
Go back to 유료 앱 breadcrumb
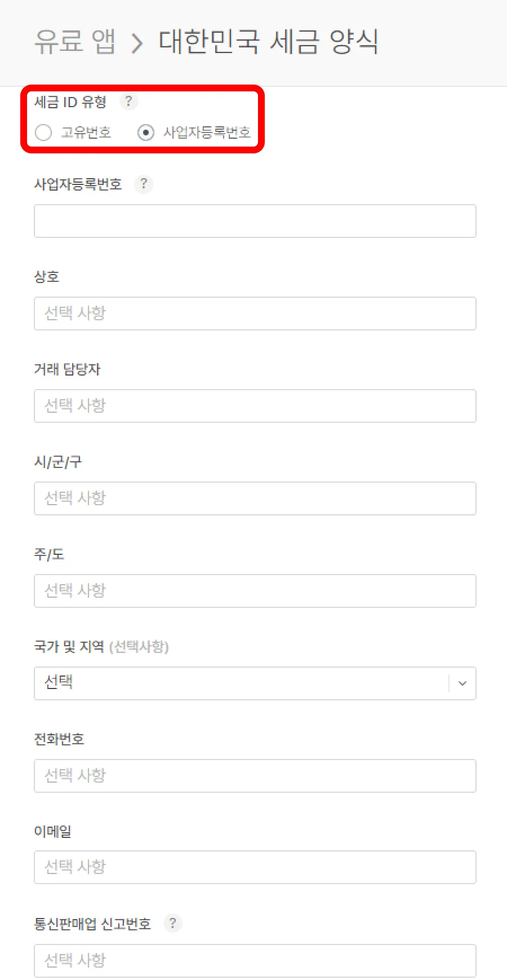pos(75,42)
